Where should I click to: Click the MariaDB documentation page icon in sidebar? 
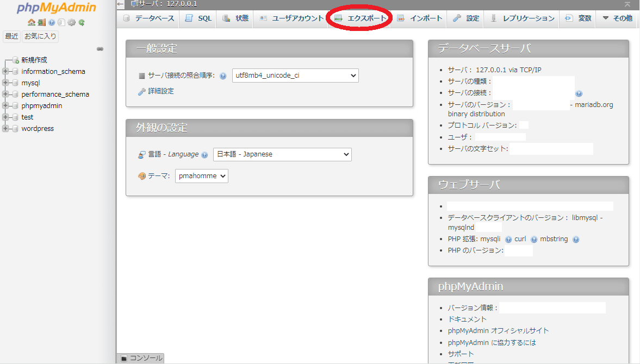click(61, 22)
